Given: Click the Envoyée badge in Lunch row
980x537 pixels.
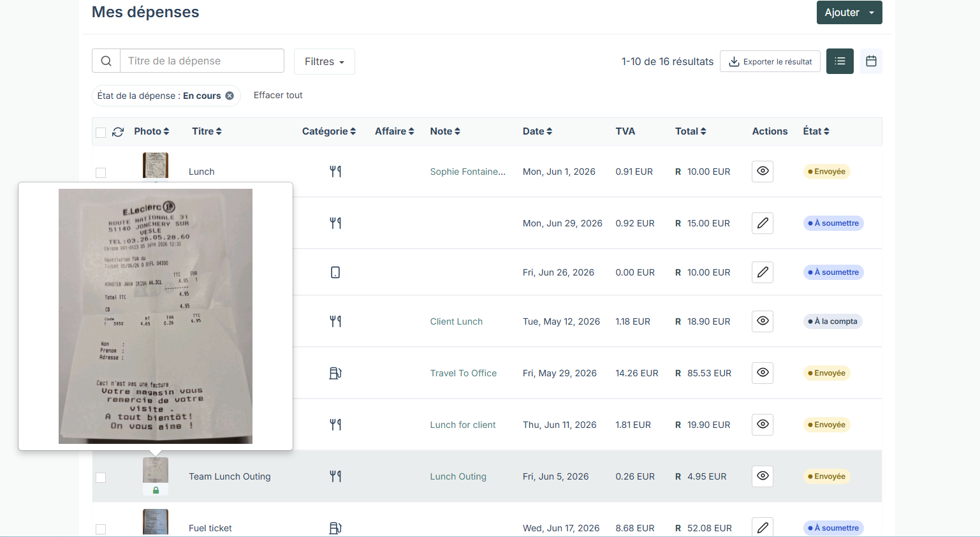Looking at the screenshot, I should [827, 172].
